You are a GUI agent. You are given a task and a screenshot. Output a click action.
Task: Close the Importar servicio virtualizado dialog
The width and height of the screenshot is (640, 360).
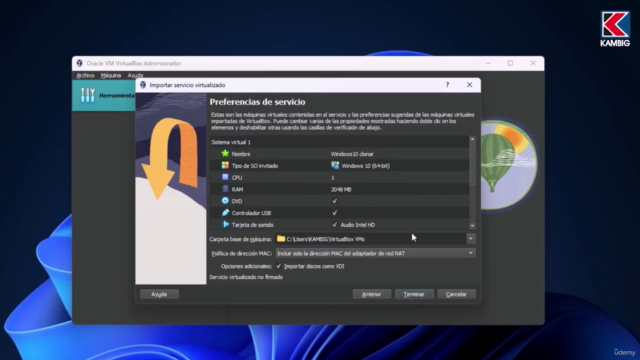[469, 85]
